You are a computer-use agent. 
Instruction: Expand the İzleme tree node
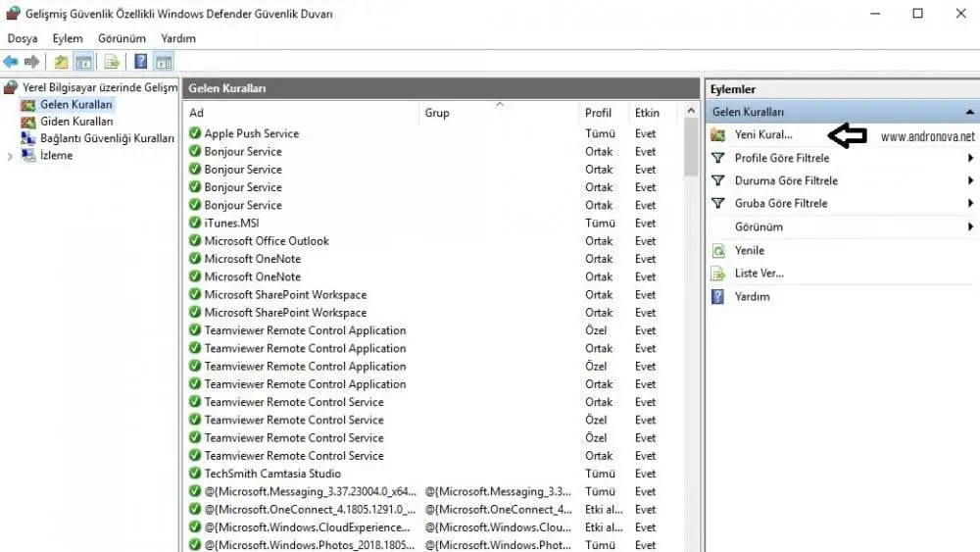coord(10,156)
